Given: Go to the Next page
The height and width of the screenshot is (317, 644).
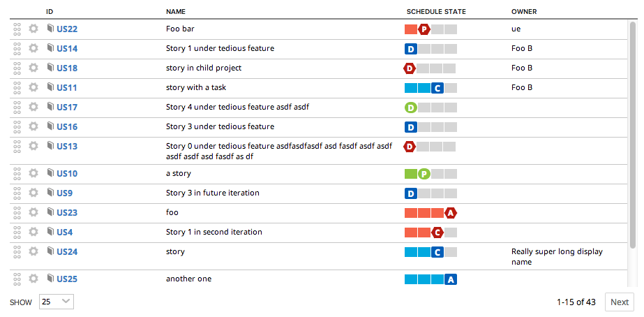Looking at the screenshot, I should pyautogui.click(x=620, y=302).
